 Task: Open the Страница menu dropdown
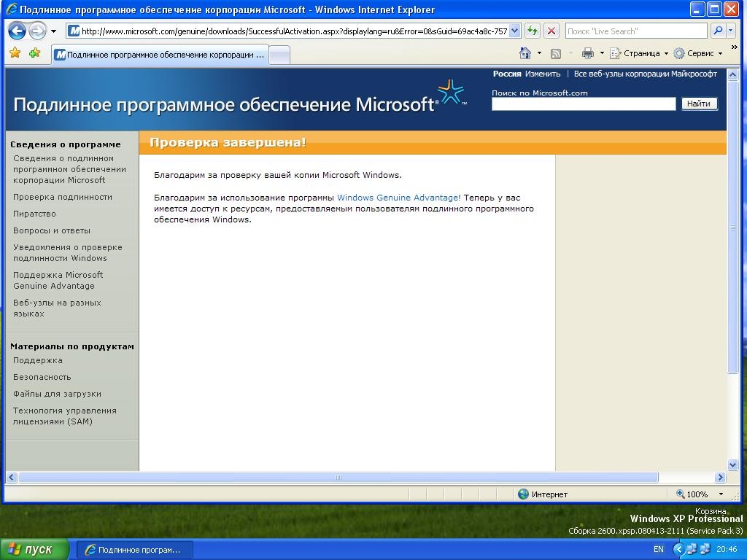tap(639, 53)
